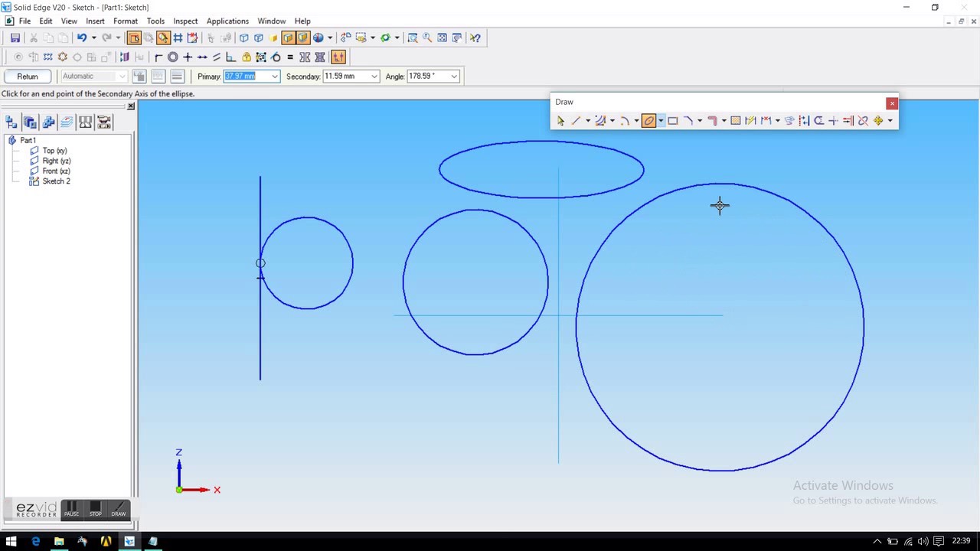980x551 pixels.
Task: Select the Curve tool in Draw toolbar
Action: tap(600, 120)
